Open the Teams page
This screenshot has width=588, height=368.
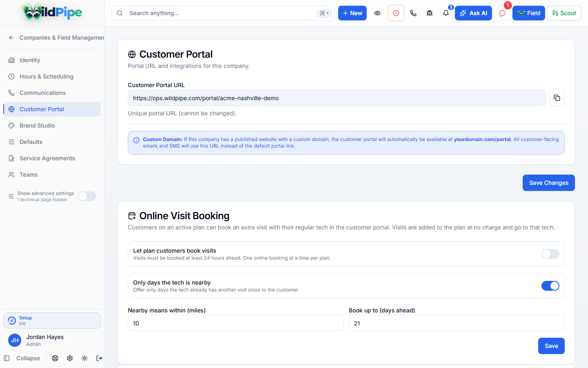click(52, 175)
